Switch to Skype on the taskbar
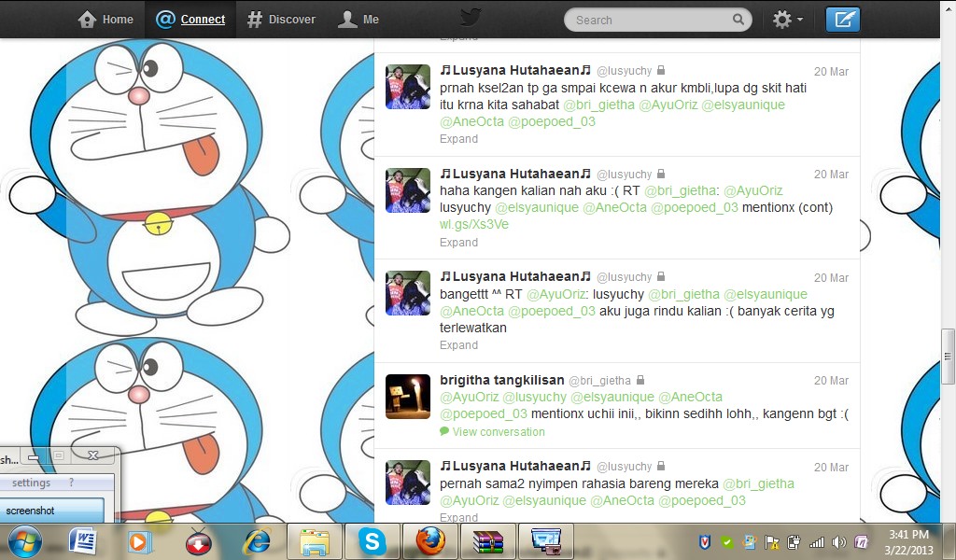Viewport: 956px width, 560px height. [x=372, y=541]
